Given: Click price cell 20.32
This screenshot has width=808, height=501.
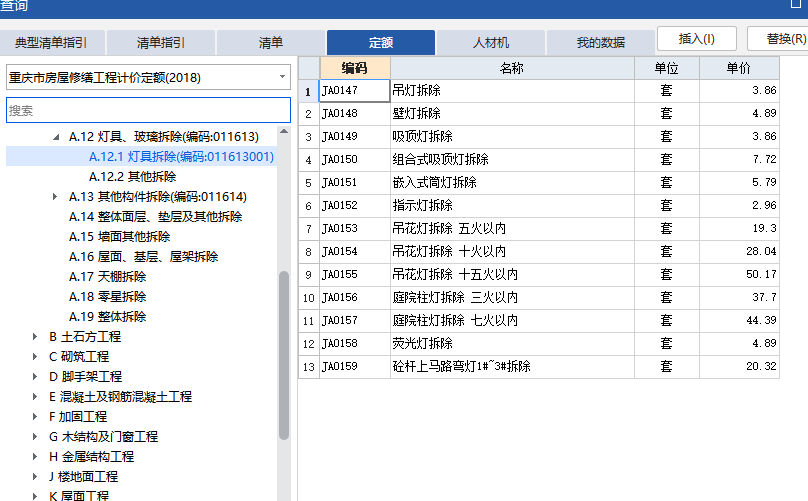Looking at the screenshot, I should [x=739, y=366].
